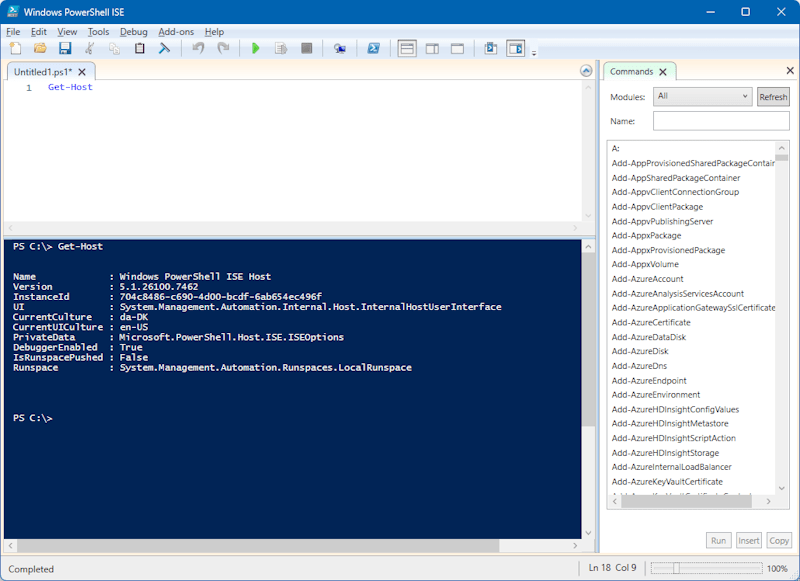Open the Modules dropdown in Commands pane
The width and height of the screenshot is (800, 581).
[x=703, y=96]
